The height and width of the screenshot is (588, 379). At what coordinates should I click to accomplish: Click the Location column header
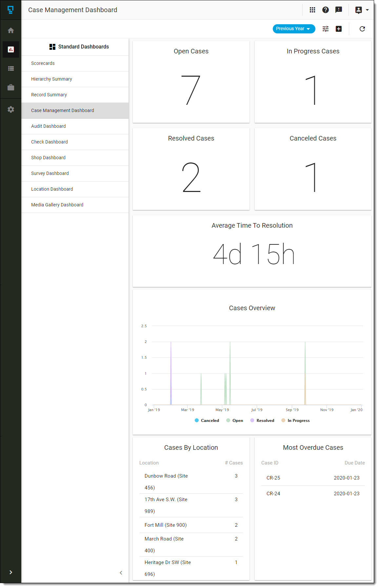149,463
